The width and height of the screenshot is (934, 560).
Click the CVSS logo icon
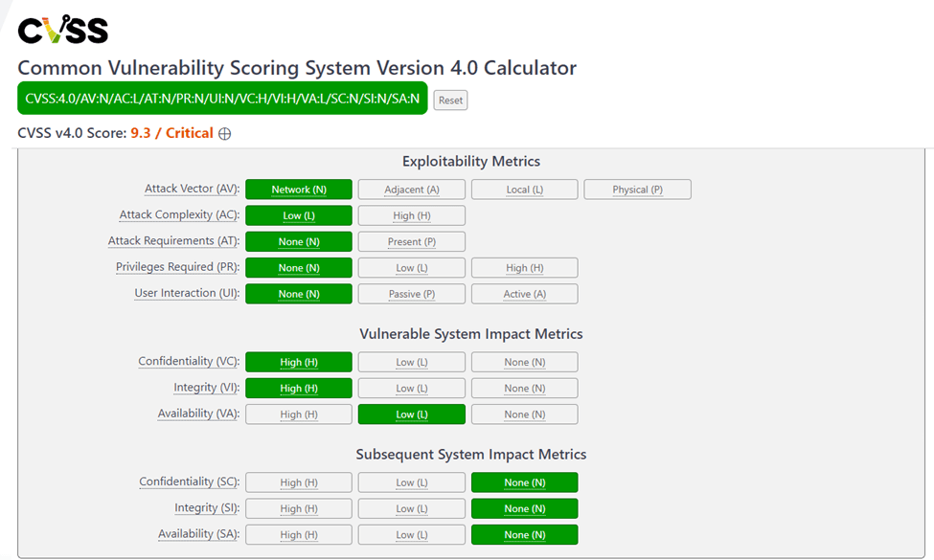click(62, 29)
